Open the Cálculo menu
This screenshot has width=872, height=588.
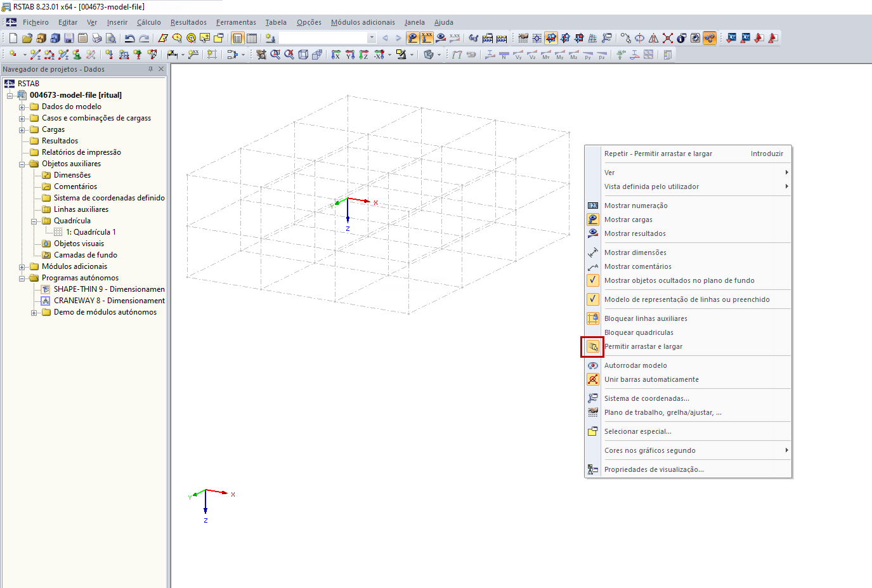[149, 22]
